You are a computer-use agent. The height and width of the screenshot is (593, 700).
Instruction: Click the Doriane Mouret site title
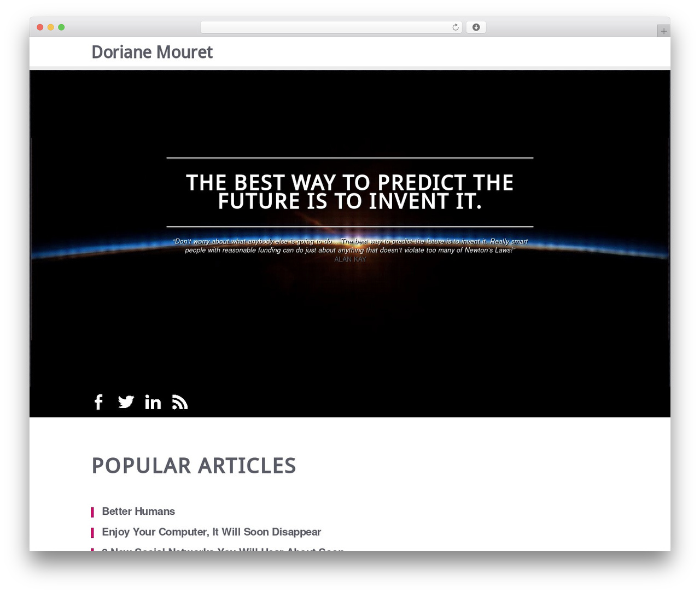click(x=152, y=52)
